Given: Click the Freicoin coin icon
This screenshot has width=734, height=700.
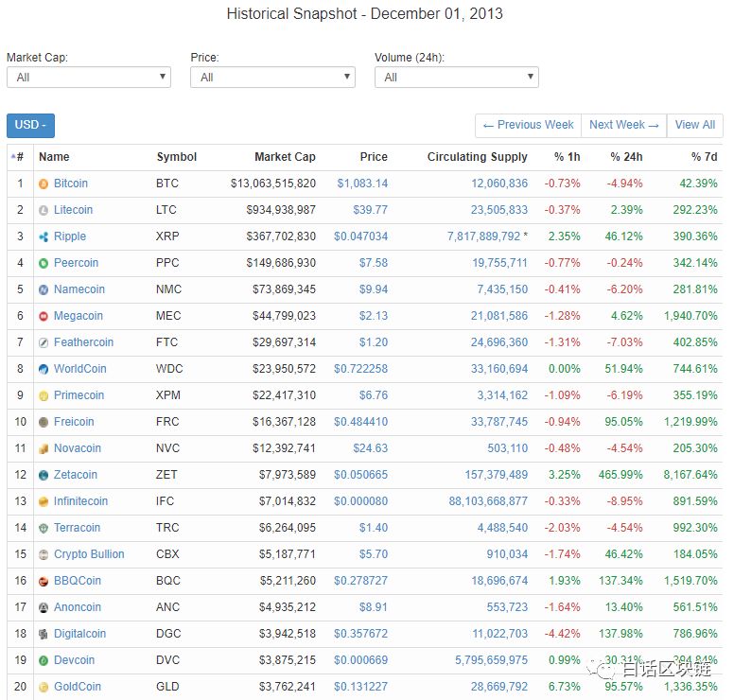Looking at the screenshot, I should pos(44,422).
